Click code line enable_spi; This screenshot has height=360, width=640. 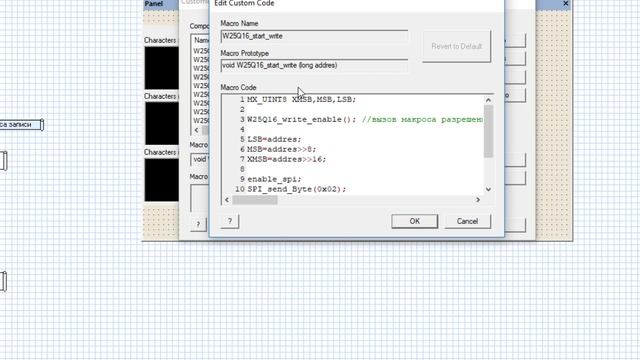coord(274,179)
